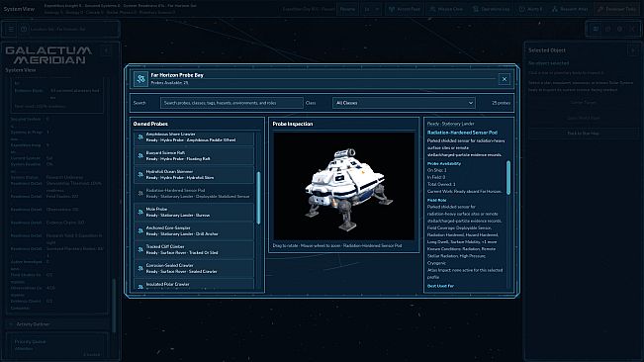Click the Back to Star Map button
Screen dimensions: 644x362
584,134
